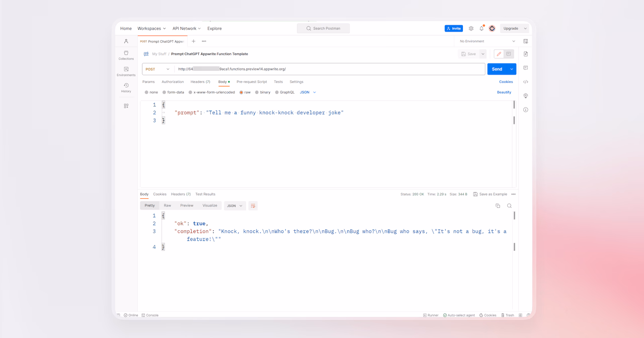Screen dimensions: 644x338
Task: Expand the API Network menu
Action: pyautogui.click(x=187, y=29)
